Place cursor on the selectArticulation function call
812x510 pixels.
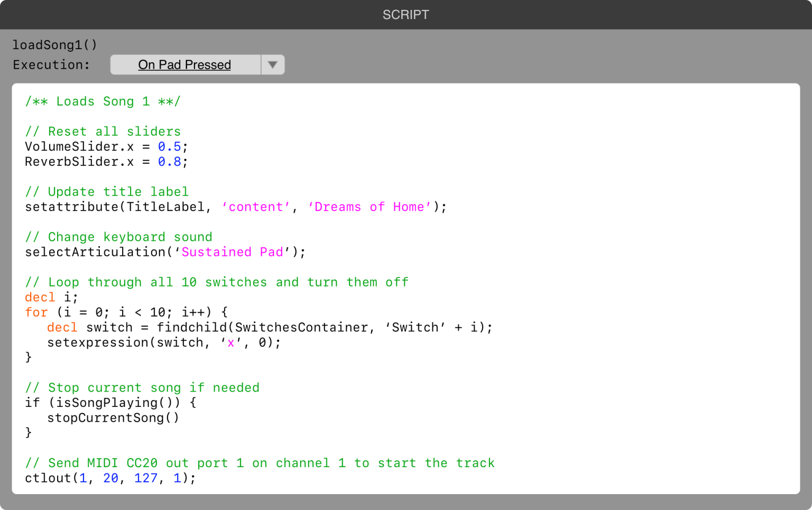(x=95, y=252)
